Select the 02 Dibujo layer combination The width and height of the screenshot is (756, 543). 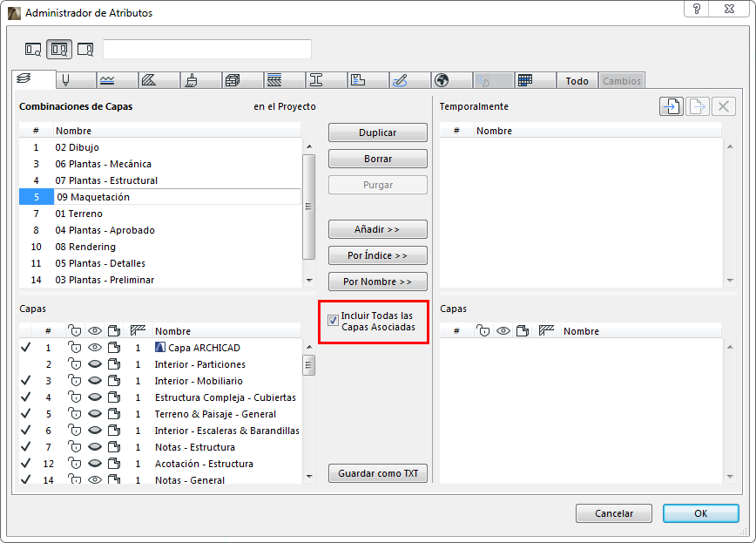[160, 147]
